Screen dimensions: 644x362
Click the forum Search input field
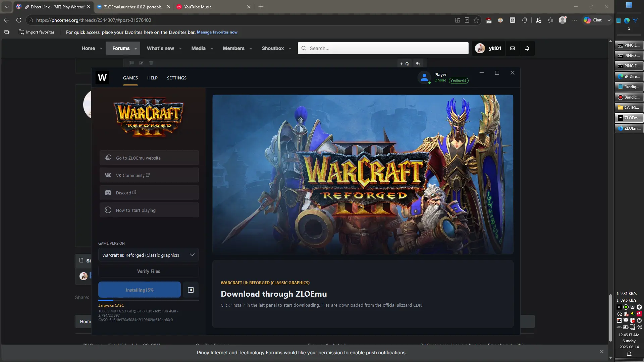point(383,48)
